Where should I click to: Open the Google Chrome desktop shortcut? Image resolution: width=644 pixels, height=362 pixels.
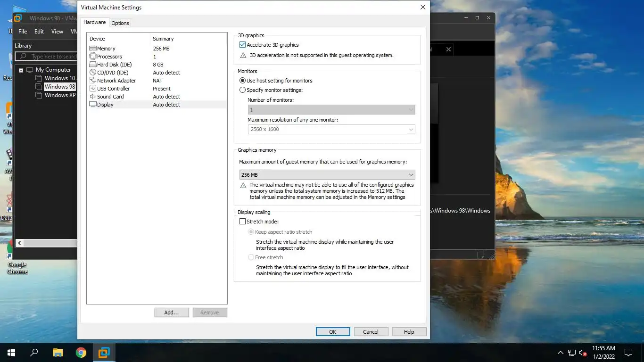tap(17, 257)
